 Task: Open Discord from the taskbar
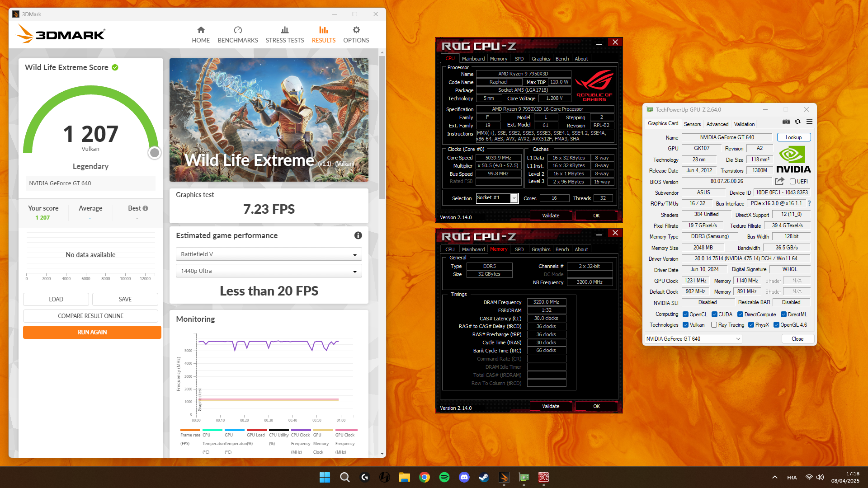click(x=464, y=477)
